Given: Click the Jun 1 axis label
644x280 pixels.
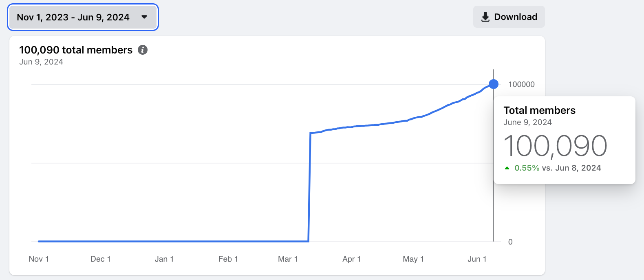Looking at the screenshot, I should click(477, 259).
